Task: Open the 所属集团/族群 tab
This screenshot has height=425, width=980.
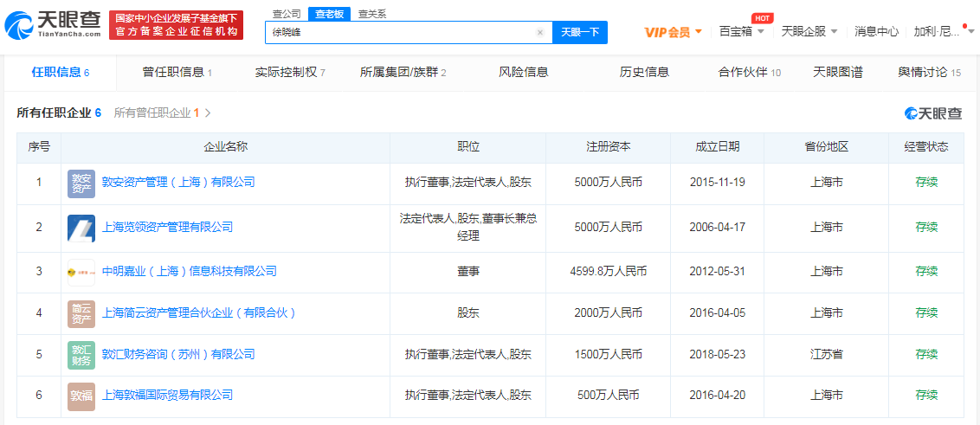Action: tap(403, 73)
